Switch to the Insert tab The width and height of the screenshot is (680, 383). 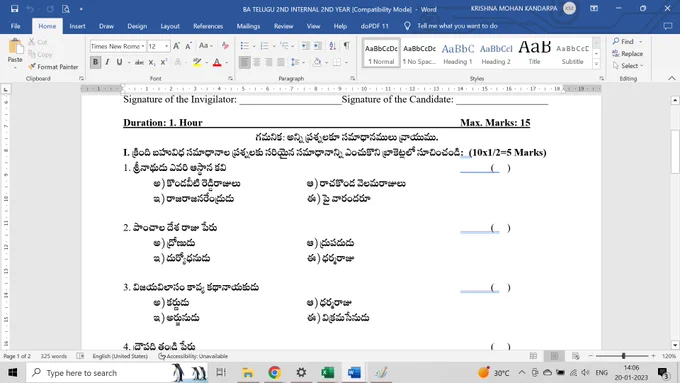click(77, 26)
